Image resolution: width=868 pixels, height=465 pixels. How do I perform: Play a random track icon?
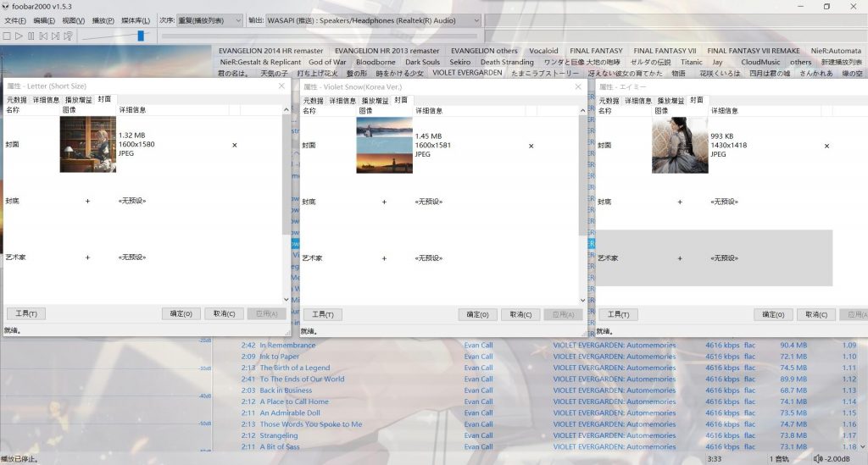[68, 36]
